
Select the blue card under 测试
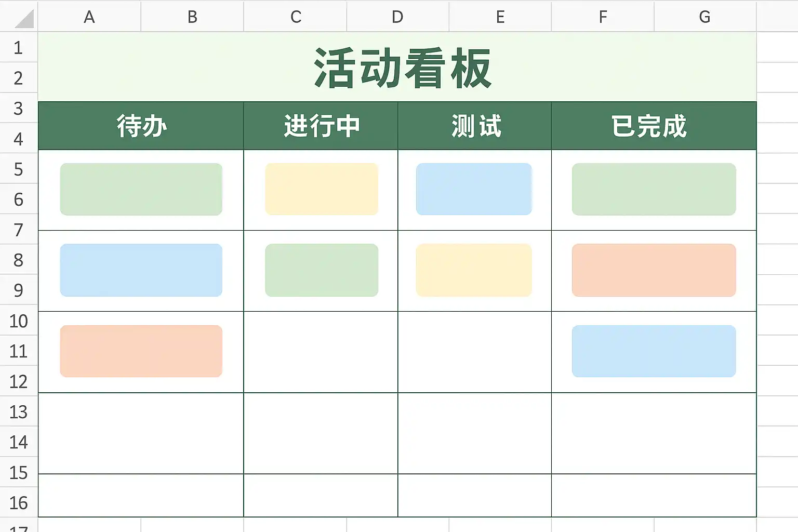tap(474, 189)
